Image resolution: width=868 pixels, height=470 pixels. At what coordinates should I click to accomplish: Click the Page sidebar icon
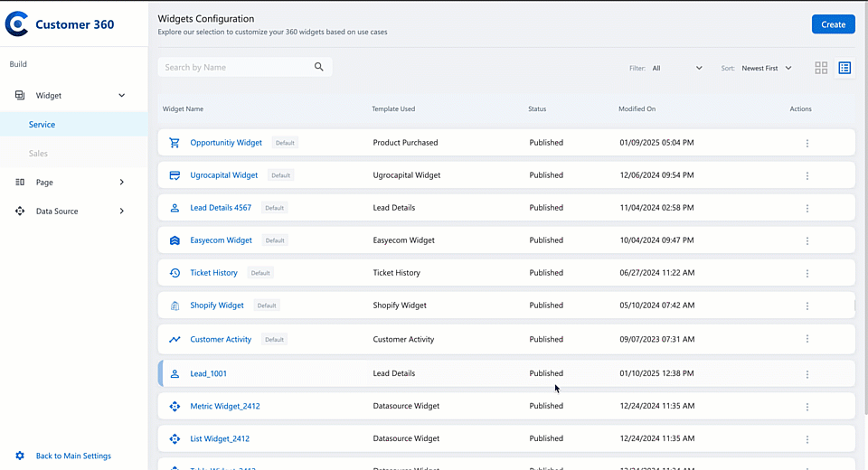click(20, 183)
